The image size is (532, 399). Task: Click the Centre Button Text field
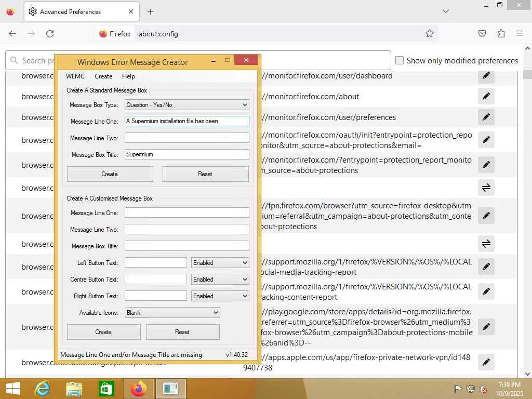155,279
